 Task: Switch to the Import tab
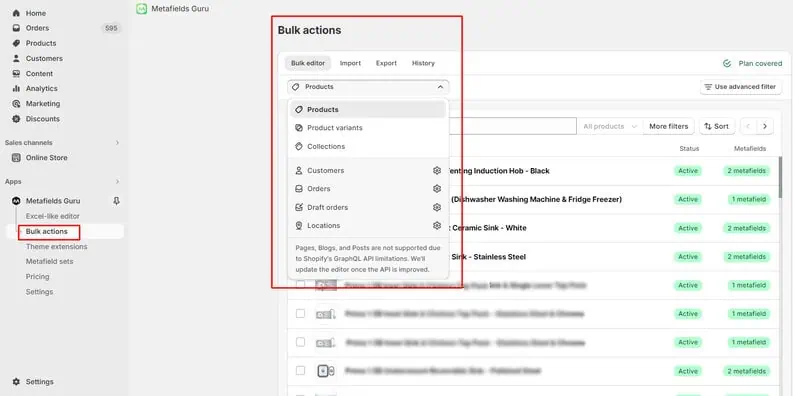point(350,63)
